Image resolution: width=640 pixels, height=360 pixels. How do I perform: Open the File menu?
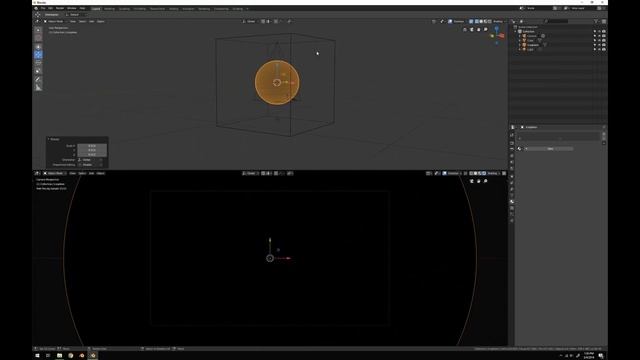[x=43, y=8]
